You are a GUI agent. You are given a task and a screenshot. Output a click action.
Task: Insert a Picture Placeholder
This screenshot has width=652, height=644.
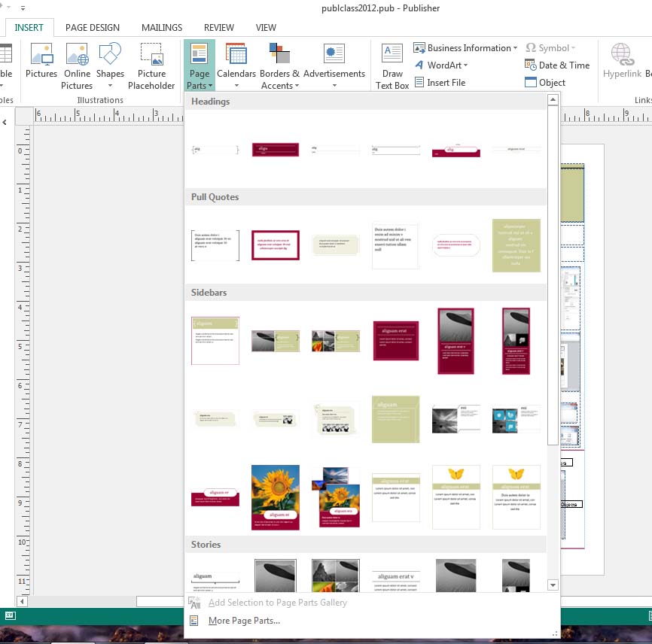(x=151, y=64)
